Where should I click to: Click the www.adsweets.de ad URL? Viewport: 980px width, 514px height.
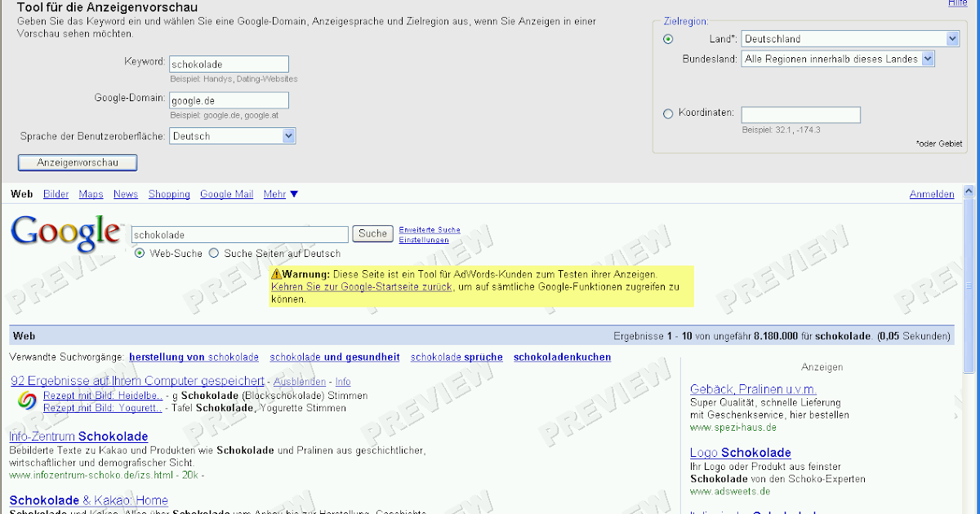pos(730,491)
